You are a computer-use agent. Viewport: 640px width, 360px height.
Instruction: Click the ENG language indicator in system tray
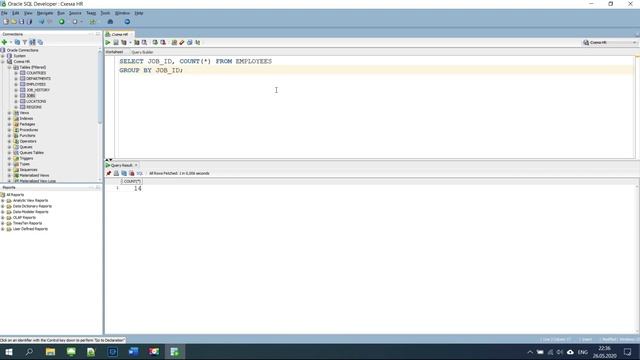click(x=583, y=352)
